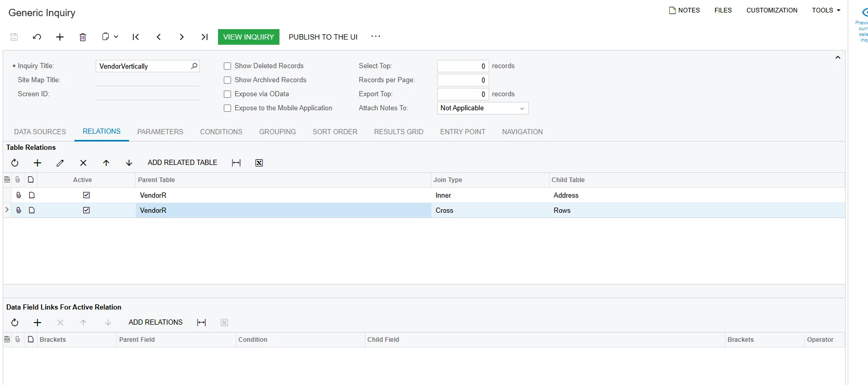The height and width of the screenshot is (385, 868).
Task: Click Publish to the UI
Action: point(323,37)
